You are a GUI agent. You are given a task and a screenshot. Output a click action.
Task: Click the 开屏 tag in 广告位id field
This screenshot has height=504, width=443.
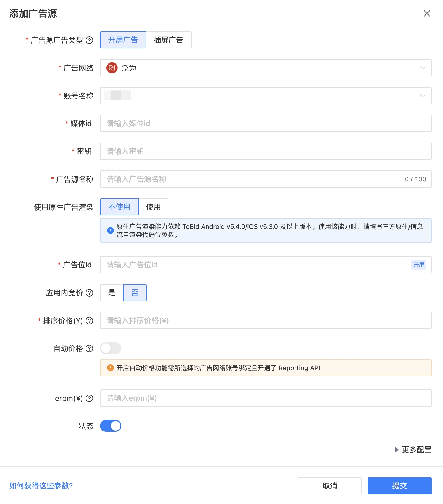419,265
